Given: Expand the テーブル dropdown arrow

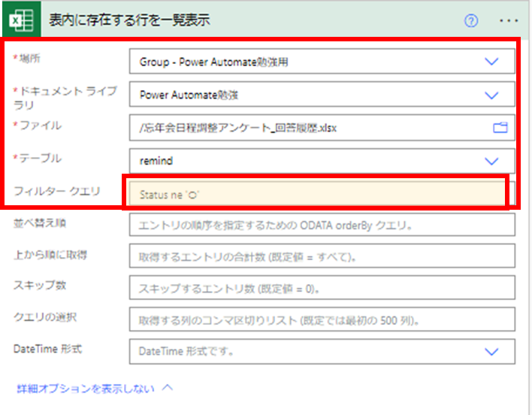Looking at the screenshot, I should [491, 161].
